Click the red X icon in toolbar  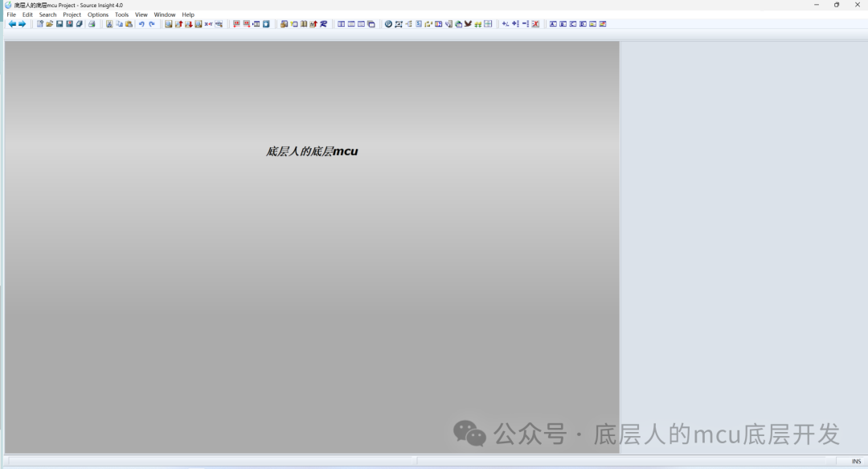pyautogui.click(x=535, y=24)
